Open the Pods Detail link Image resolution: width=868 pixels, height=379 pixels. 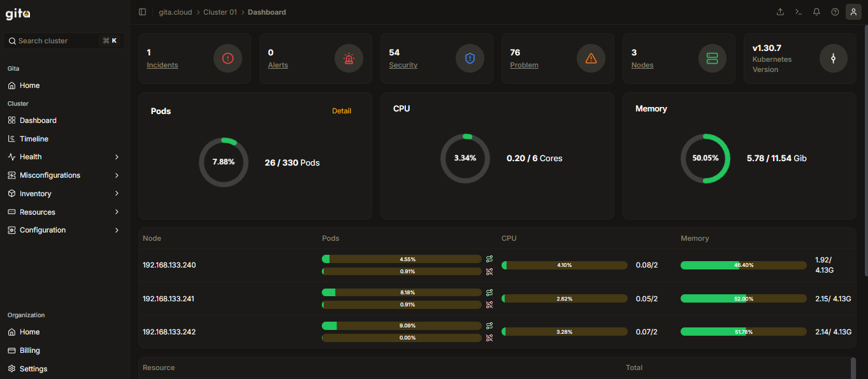tap(342, 111)
